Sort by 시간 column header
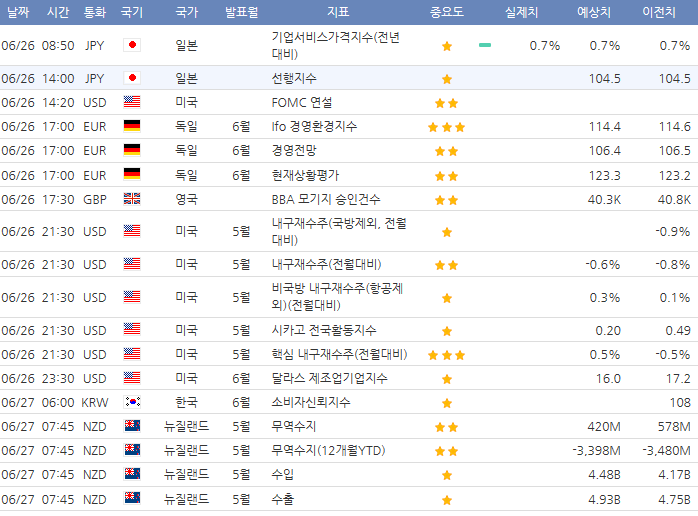698x516 pixels. (58, 12)
